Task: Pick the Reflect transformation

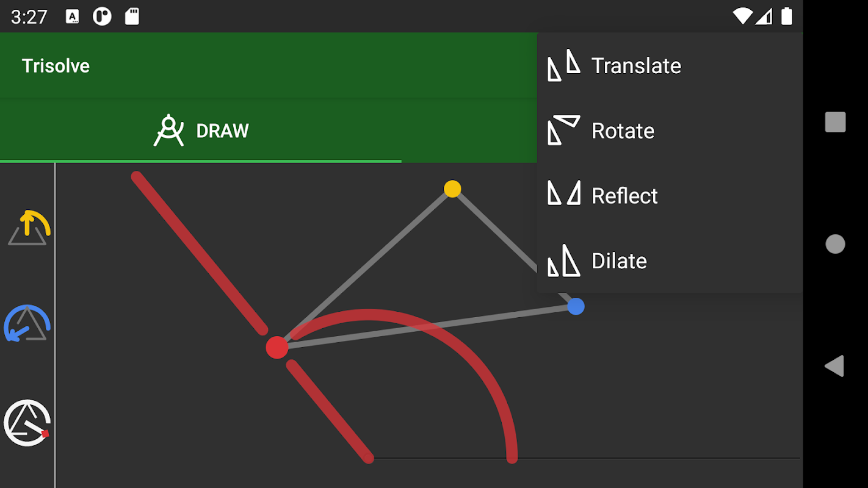Action: (x=624, y=196)
